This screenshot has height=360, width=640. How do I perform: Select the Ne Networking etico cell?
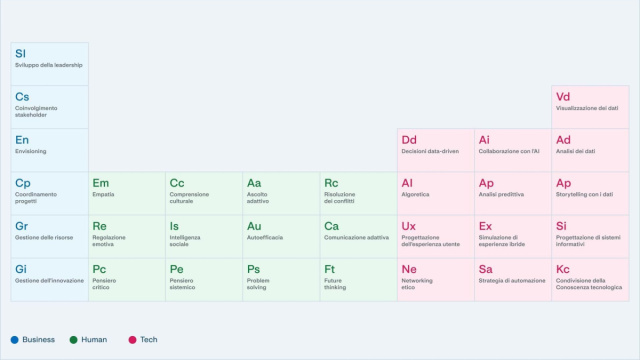(436, 280)
